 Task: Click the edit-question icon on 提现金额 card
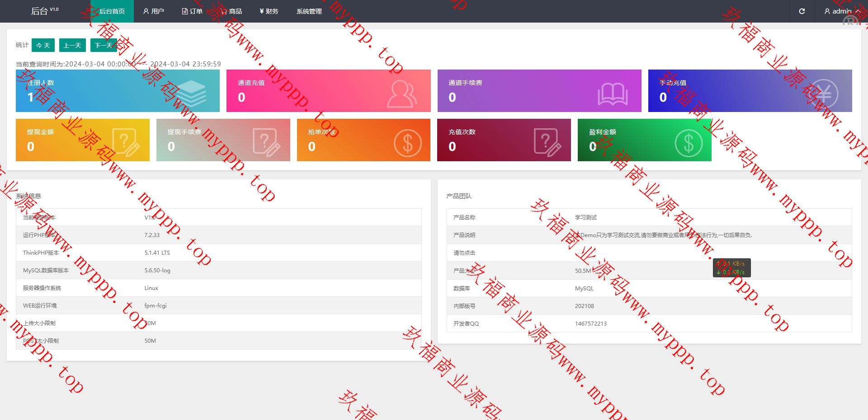pos(125,142)
